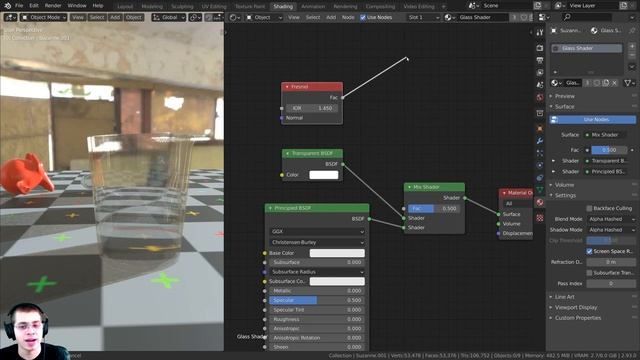The height and width of the screenshot is (360, 640).
Task: Open the Window menu
Action: tap(77, 6)
